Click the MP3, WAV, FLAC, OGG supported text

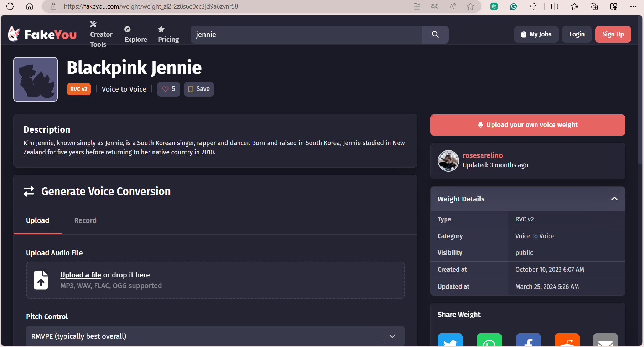(x=111, y=286)
